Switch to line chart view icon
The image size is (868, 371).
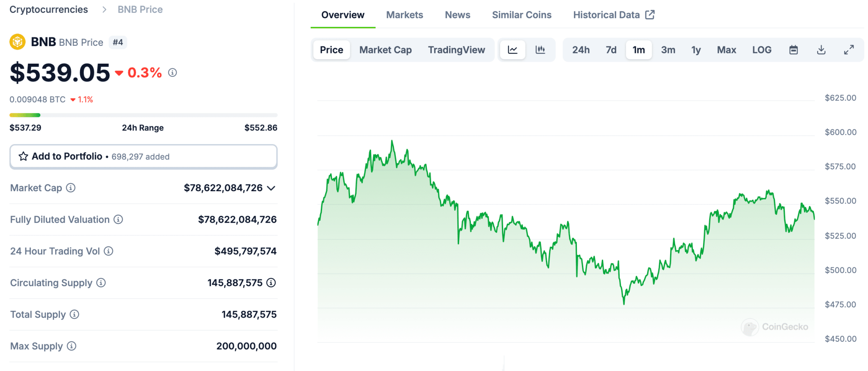(x=512, y=50)
